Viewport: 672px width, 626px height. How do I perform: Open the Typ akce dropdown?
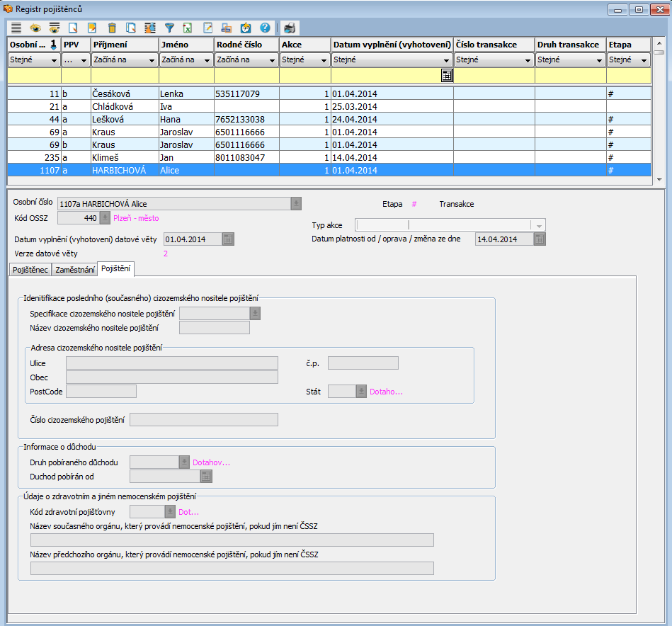[539, 225]
